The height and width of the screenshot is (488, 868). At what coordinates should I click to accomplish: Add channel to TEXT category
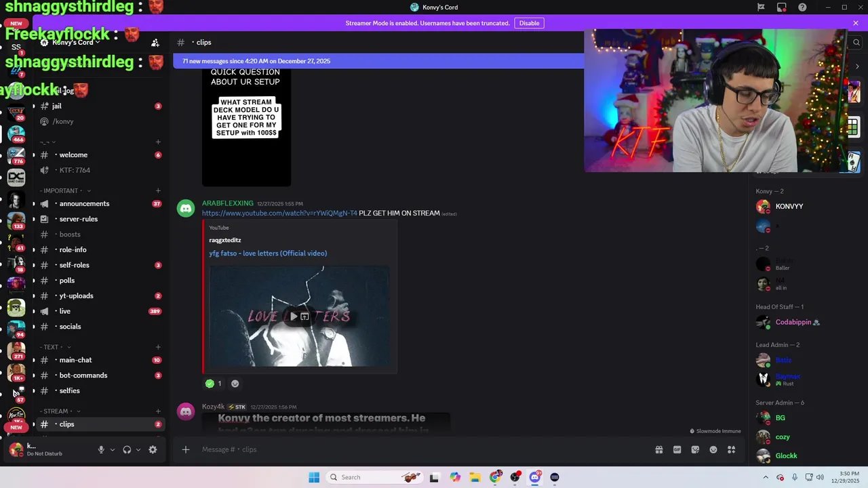(x=158, y=347)
